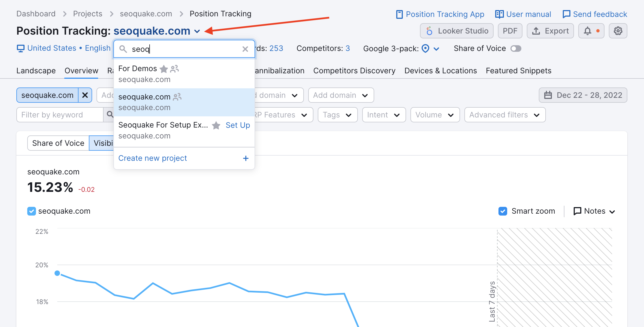Click the keywords count 253
The width and height of the screenshot is (644, 327).
point(276,48)
